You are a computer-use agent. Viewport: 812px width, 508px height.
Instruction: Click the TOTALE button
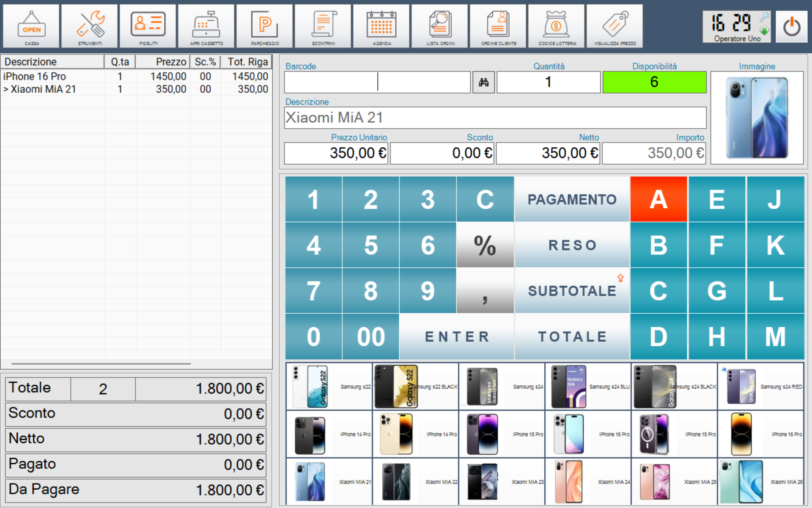tap(572, 337)
